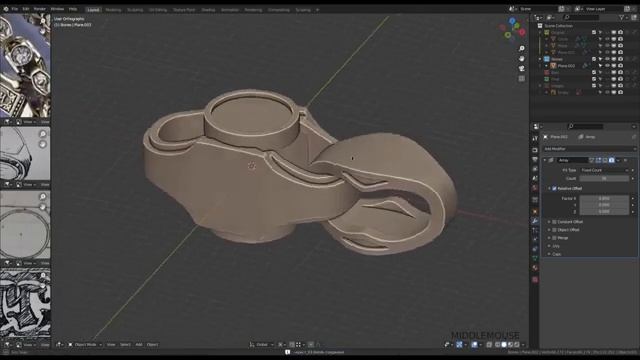Open the Add Modifier dropdown
The width and height of the screenshot is (640, 360).
[x=589, y=149]
